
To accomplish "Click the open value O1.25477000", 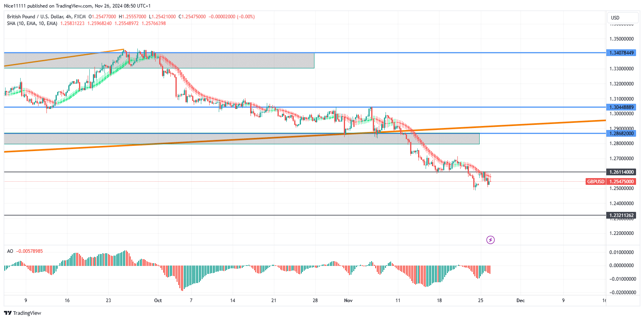I will point(102,17).
